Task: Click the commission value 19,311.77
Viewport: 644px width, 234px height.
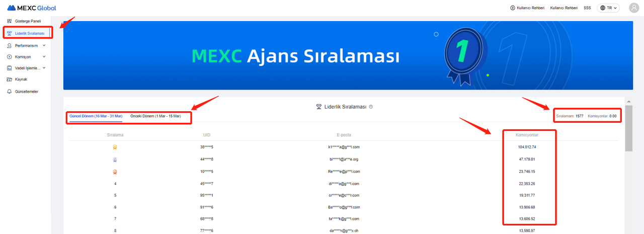Action: click(527, 195)
